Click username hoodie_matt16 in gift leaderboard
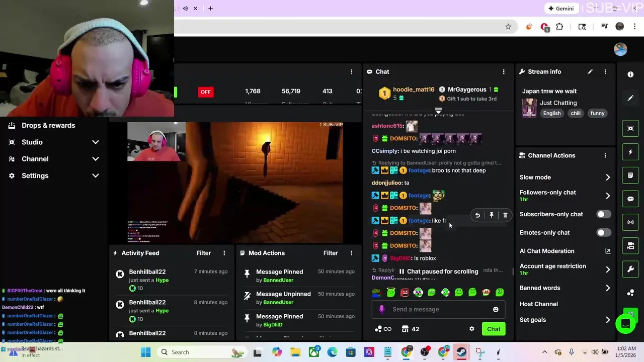644x362 pixels. (414, 89)
